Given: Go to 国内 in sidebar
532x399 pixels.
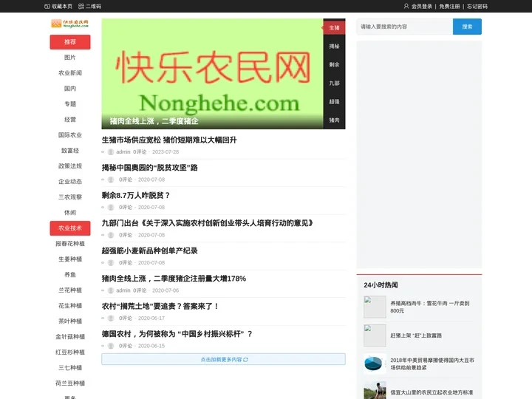Looking at the screenshot, I should point(70,89).
